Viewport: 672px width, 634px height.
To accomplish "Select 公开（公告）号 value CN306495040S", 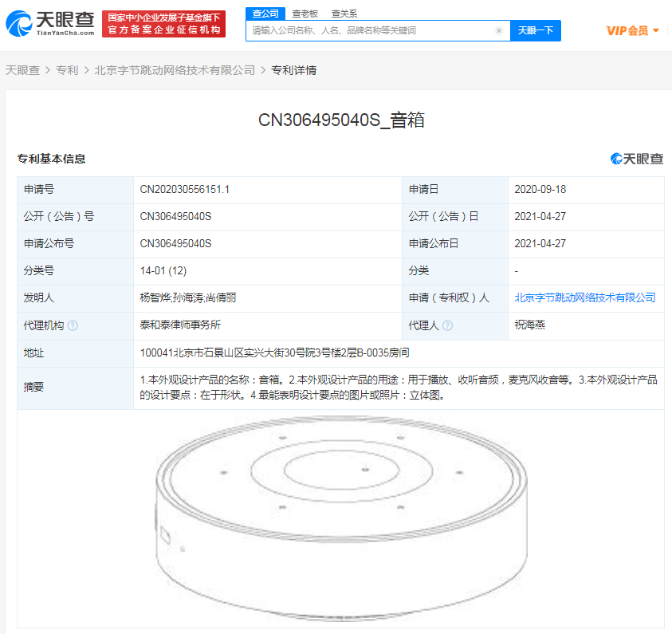I will (175, 216).
